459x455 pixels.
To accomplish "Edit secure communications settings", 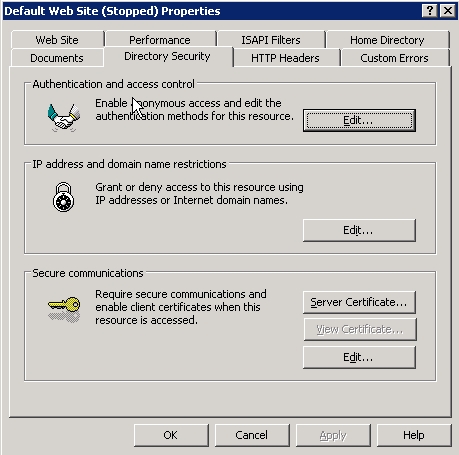I will point(359,357).
